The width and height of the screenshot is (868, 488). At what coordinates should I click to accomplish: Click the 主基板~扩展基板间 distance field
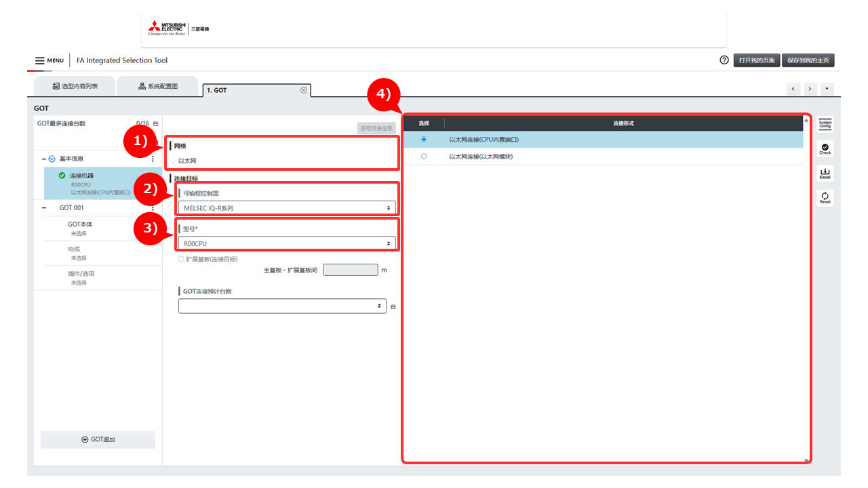pyautogui.click(x=350, y=270)
